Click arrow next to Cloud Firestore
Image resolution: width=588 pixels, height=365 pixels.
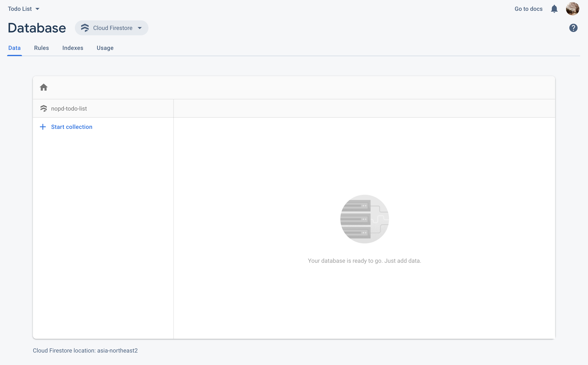click(140, 28)
